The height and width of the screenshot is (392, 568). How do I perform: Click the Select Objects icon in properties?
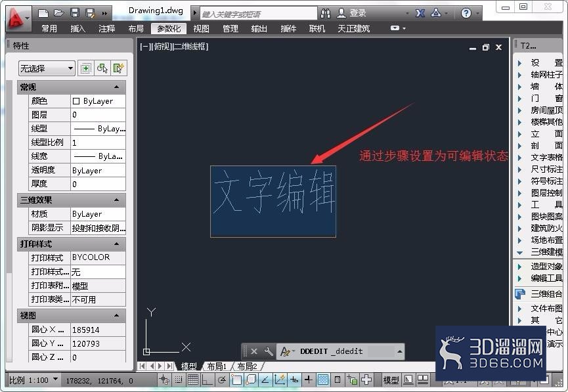tap(102, 68)
